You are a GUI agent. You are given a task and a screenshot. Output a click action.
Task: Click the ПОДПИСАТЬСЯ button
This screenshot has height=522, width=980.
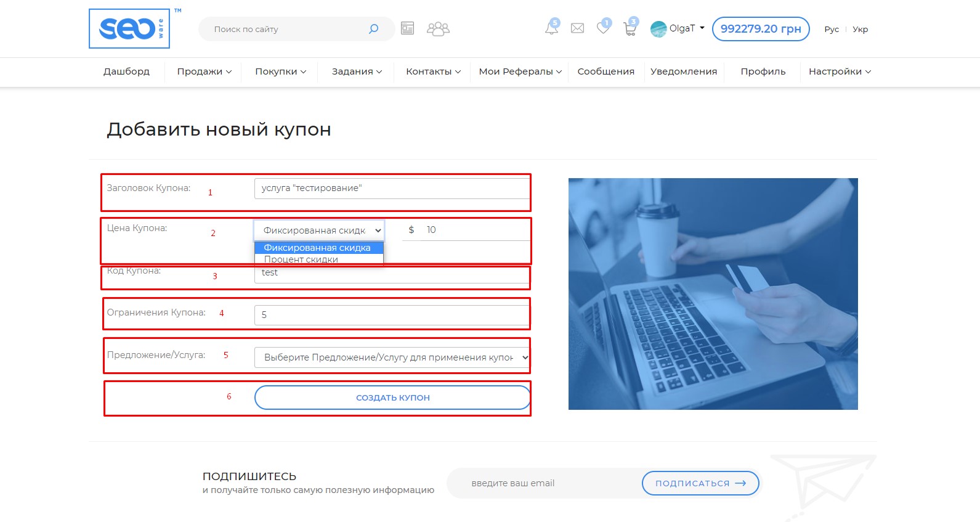[700, 483]
